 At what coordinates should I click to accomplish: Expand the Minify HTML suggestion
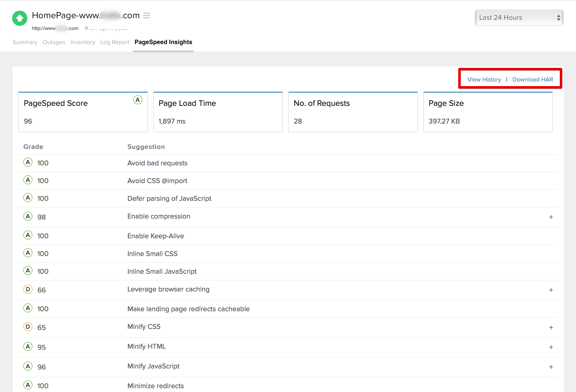[551, 347]
